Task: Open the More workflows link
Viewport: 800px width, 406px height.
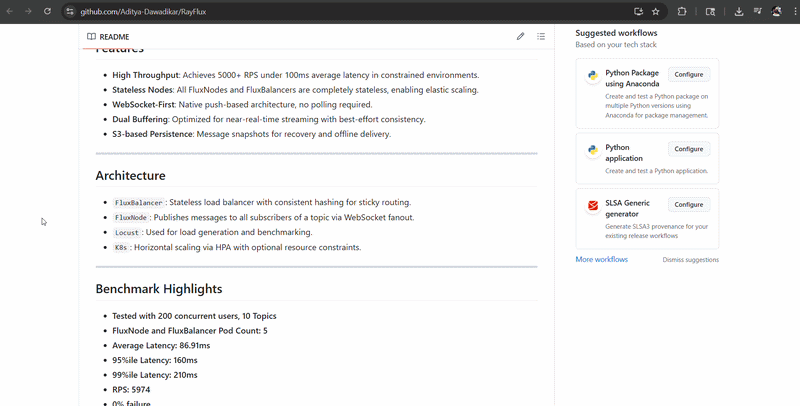Action: coord(601,259)
